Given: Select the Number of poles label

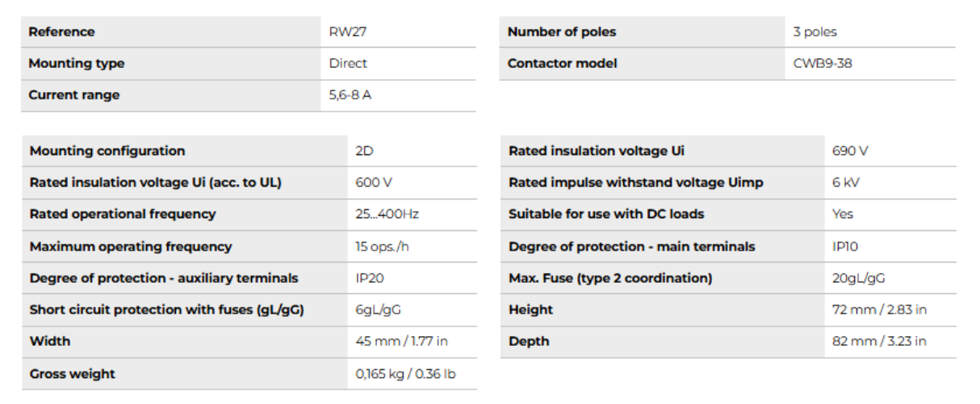Looking at the screenshot, I should (x=562, y=32).
